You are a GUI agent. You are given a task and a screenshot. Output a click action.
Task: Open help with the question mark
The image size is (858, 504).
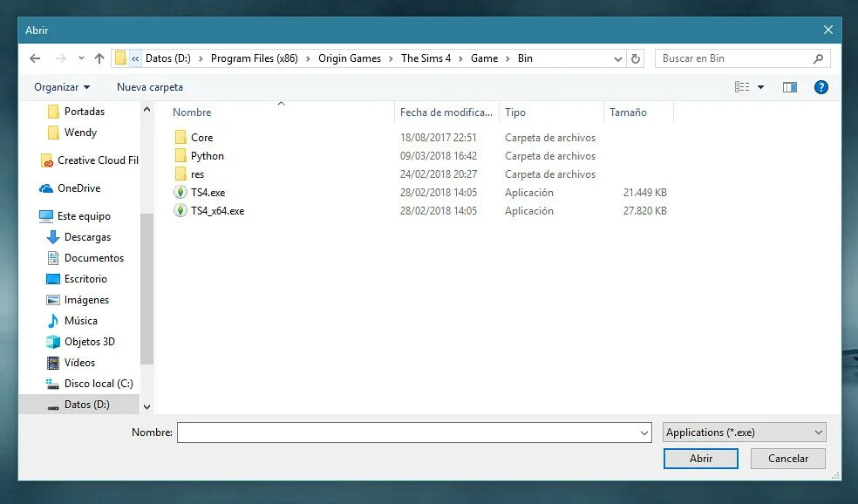click(x=821, y=87)
